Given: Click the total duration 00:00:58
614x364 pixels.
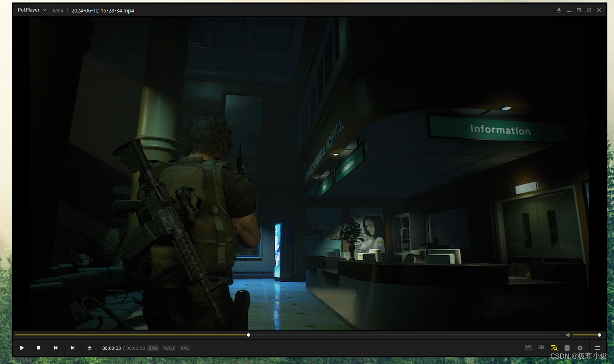Looking at the screenshot, I should [x=135, y=348].
